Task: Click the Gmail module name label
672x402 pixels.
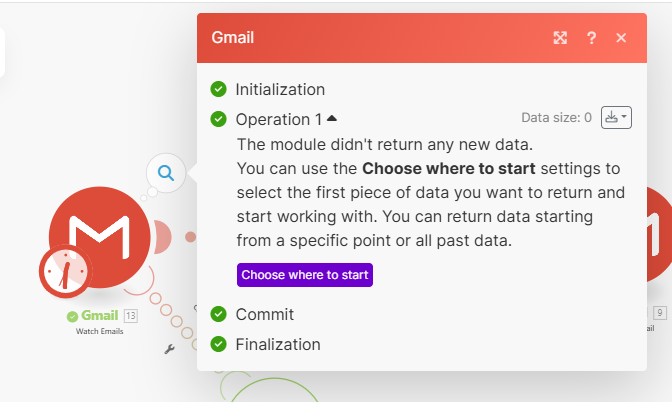Action: click(x=99, y=316)
